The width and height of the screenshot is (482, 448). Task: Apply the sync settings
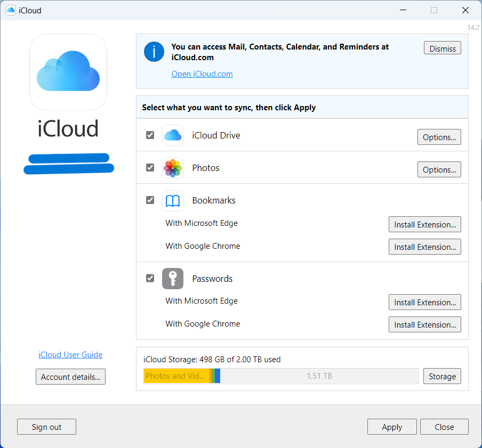pyautogui.click(x=392, y=427)
